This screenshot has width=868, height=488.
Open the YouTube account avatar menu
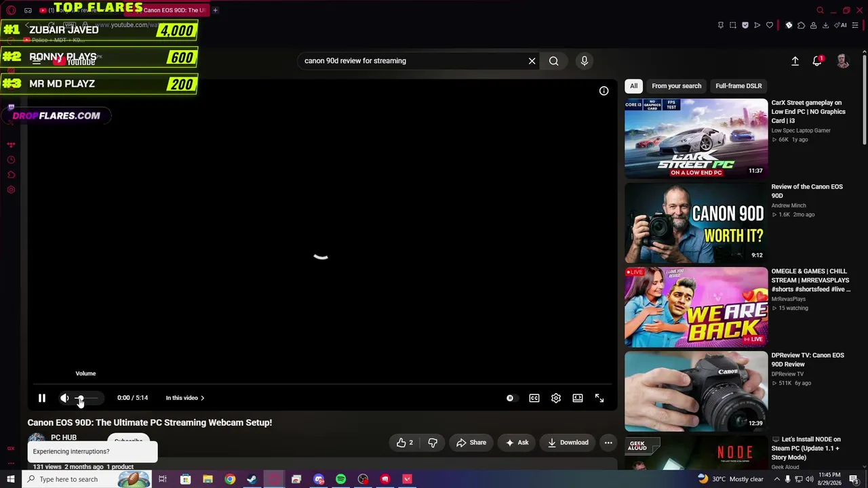[842, 61]
